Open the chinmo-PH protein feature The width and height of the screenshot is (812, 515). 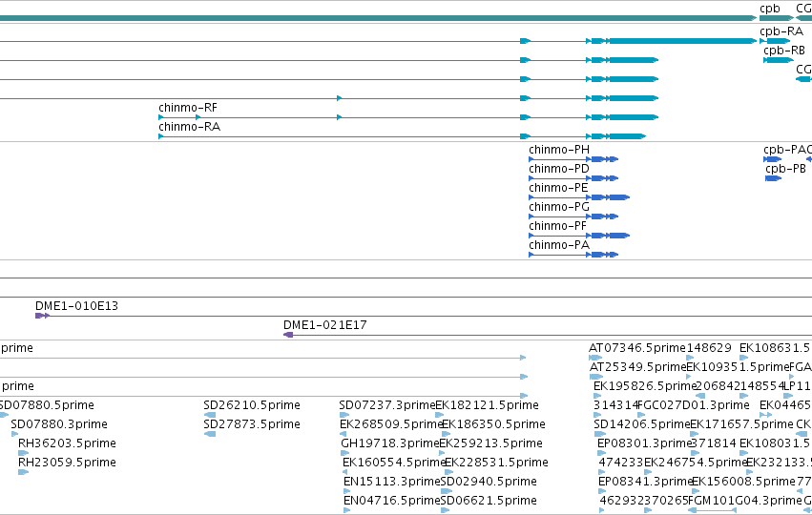point(559,150)
